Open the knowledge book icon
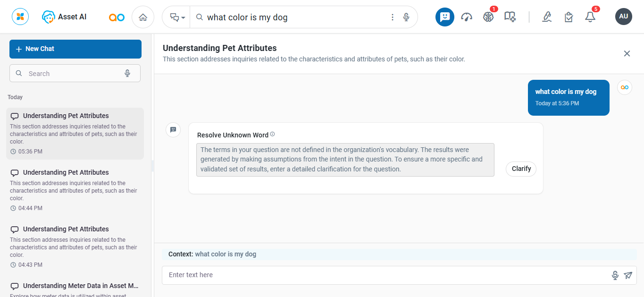The width and height of the screenshot is (644, 297). point(510,17)
